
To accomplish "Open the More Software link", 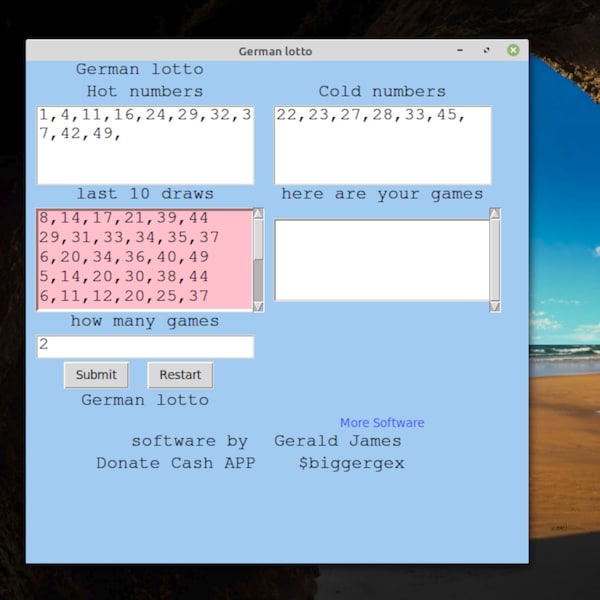I will click(x=382, y=422).
